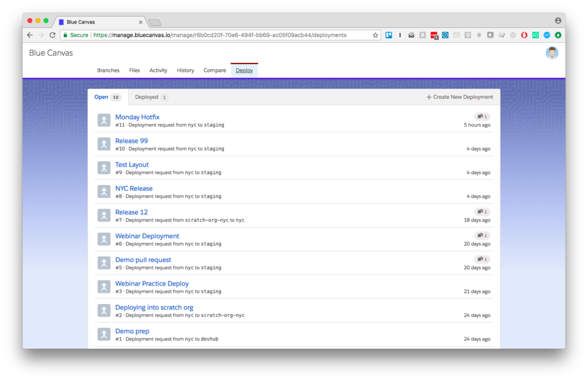
Task: Switch to the Branches tab
Action: [108, 71]
